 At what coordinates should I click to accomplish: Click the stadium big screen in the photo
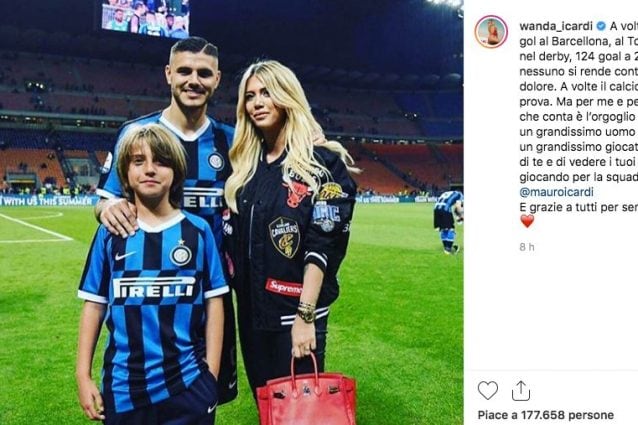146,16
